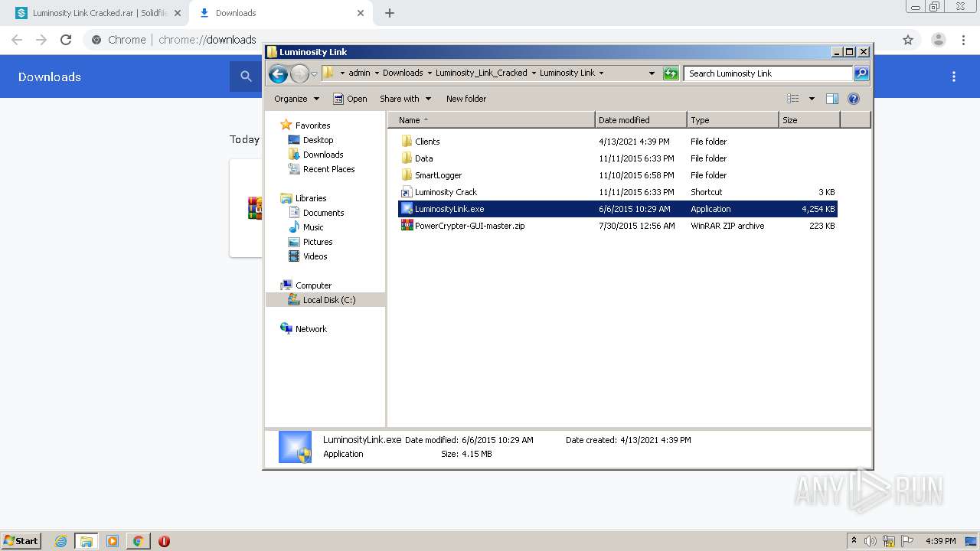This screenshot has height=551, width=980.
Task: Switch to Luminosity Link Cracked.rar Chrome tab
Action: [100, 13]
